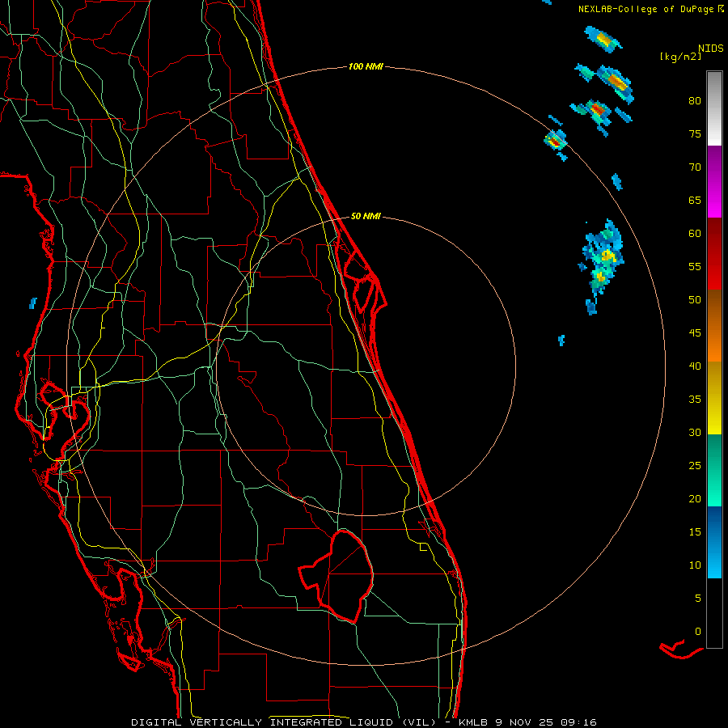Pick the blue segment of the color bar

click(x=714, y=542)
